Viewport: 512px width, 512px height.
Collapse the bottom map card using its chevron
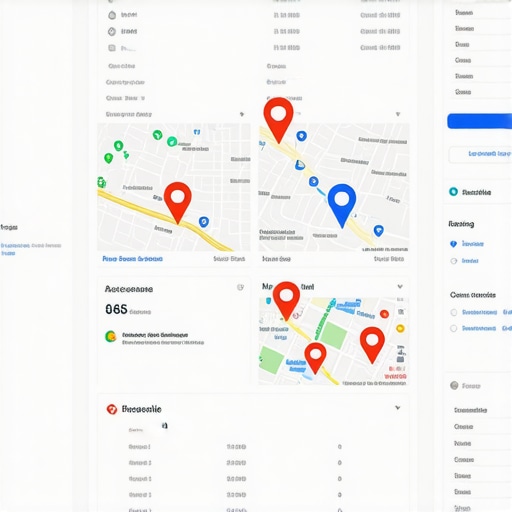(400, 287)
